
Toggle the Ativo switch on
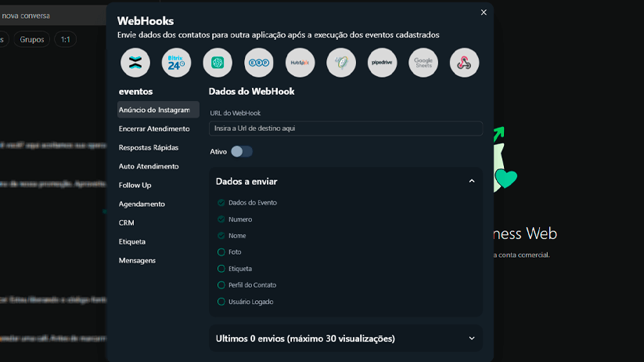point(241,151)
